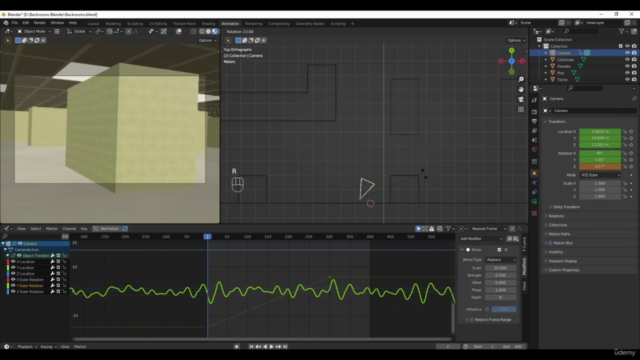Open the File menu
Viewport: 640px width, 360px height.
(15, 23)
